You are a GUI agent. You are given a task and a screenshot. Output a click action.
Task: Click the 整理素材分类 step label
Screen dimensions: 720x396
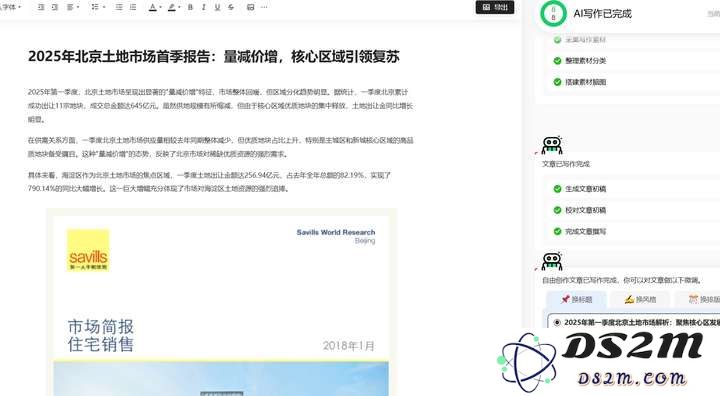click(x=585, y=61)
